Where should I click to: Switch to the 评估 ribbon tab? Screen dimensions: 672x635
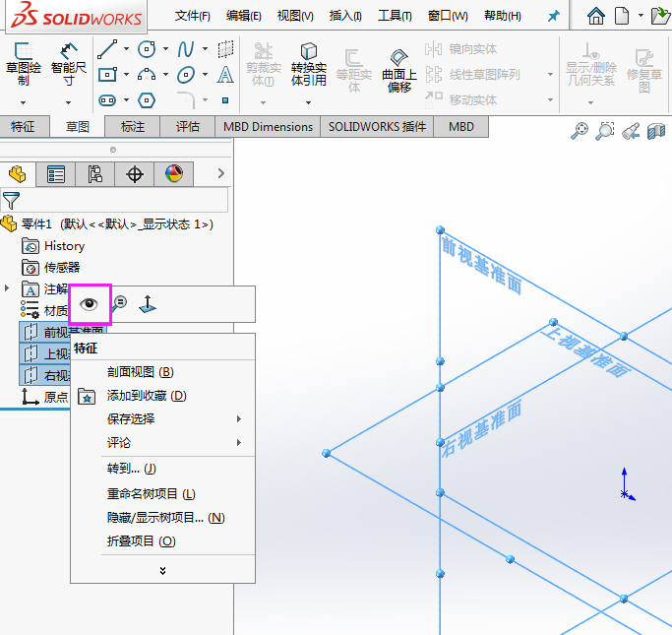click(188, 126)
